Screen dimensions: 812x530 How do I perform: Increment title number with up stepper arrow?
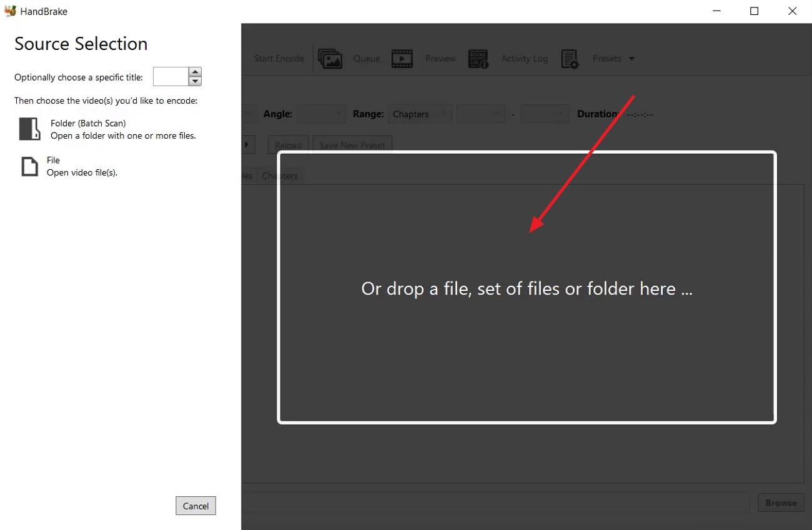[195, 72]
